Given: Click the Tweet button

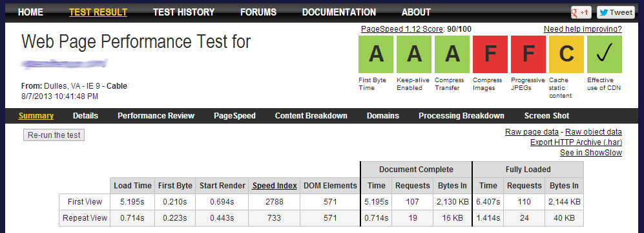Looking at the screenshot, I should [x=616, y=12].
